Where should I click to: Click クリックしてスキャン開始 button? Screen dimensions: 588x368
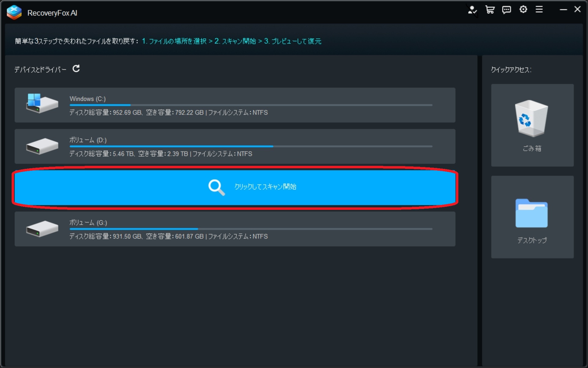point(235,188)
